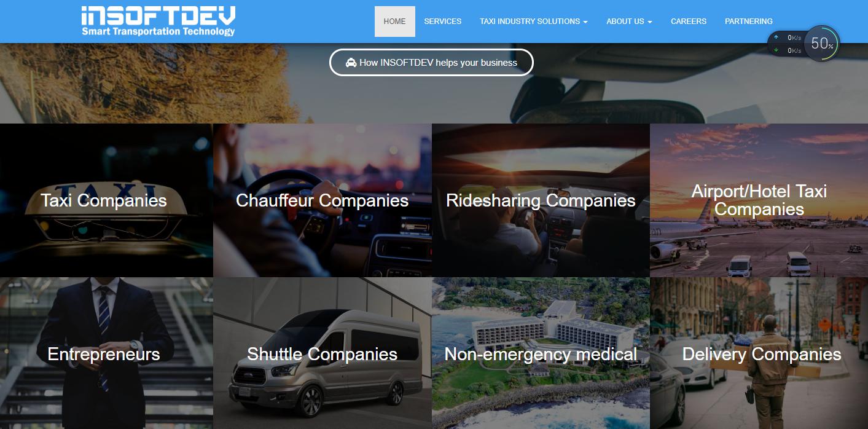Screen dimensions: 868x429
Task: Open the Careers page
Action: (689, 22)
